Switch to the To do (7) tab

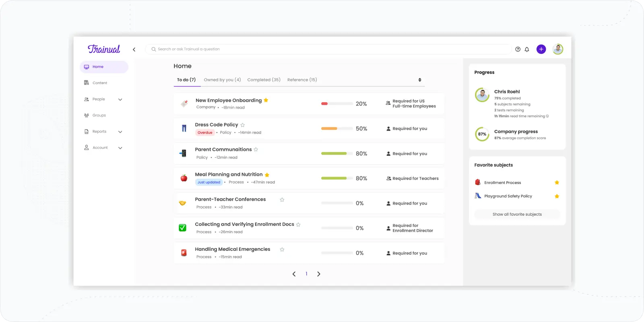coord(186,80)
